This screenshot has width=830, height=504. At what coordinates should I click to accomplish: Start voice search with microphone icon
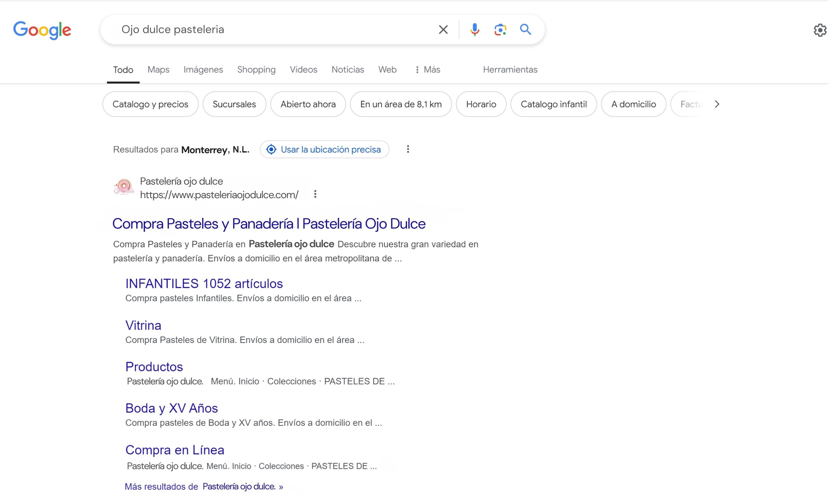click(x=475, y=30)
